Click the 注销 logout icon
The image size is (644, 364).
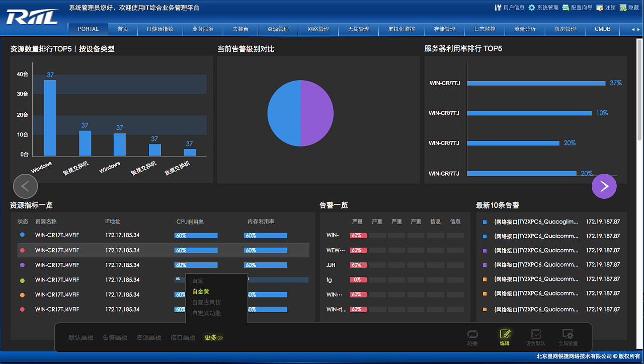click(599, 8)
